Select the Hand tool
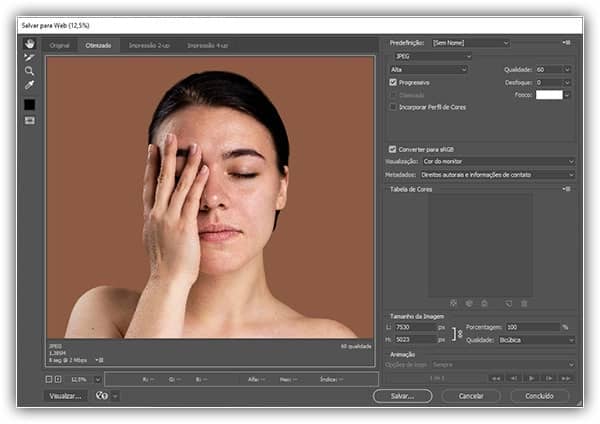Image resolution: width=600 pixels, height=424 pixels. coord(29,44)
